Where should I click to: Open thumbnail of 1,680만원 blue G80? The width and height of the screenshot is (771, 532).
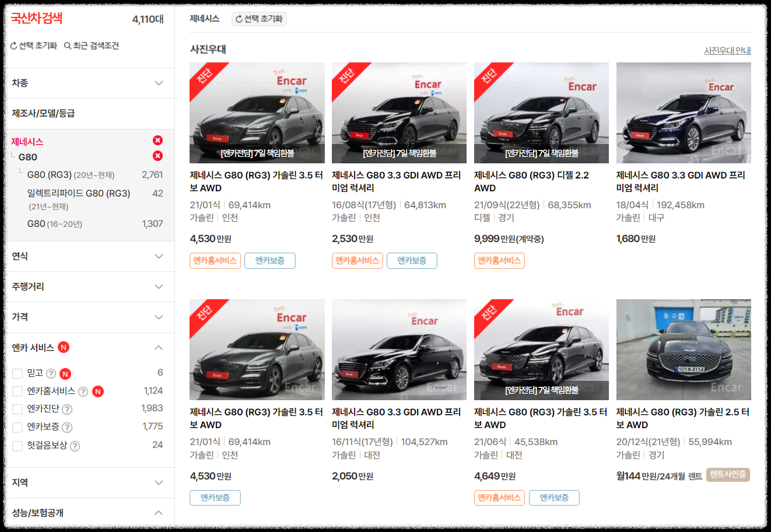(684, 113)
